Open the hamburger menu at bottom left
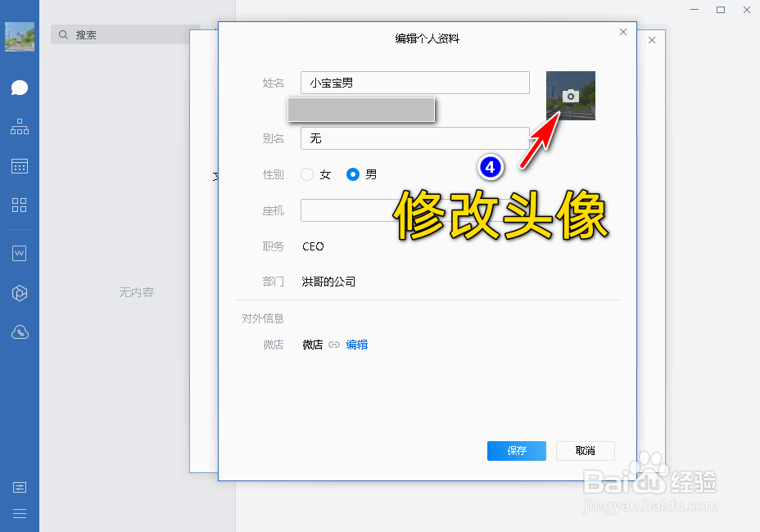This screenshot has width=760, height=532. point(20,513)
